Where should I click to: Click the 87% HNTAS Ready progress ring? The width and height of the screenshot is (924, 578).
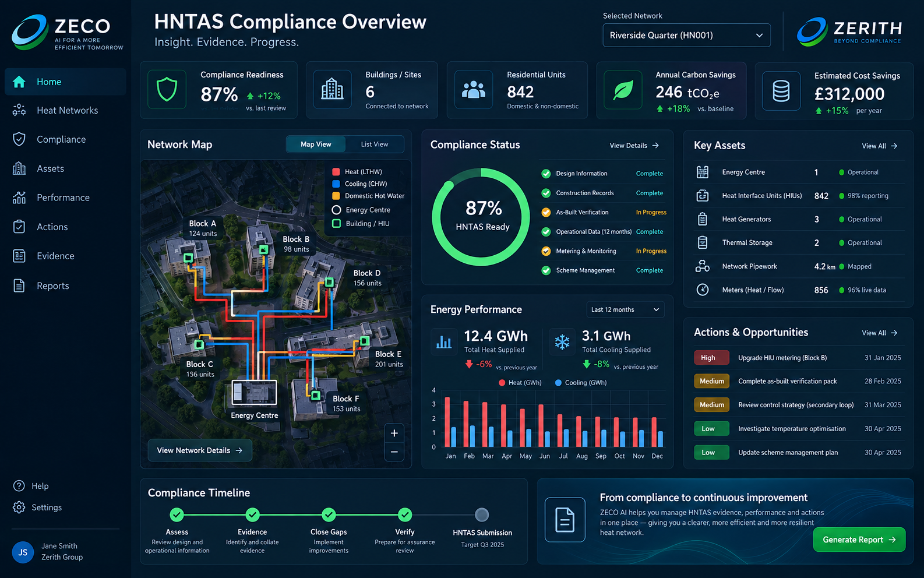coord(482,217)
